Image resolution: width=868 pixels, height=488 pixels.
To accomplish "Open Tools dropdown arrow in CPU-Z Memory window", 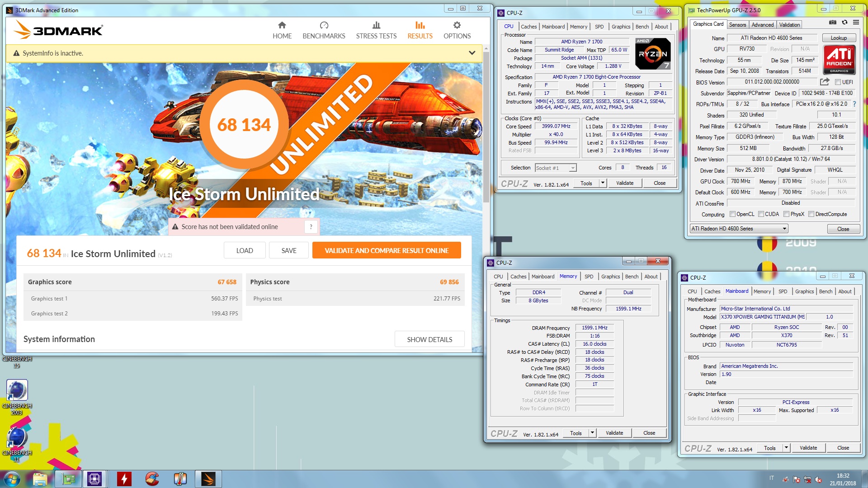I will pos(592,433).
